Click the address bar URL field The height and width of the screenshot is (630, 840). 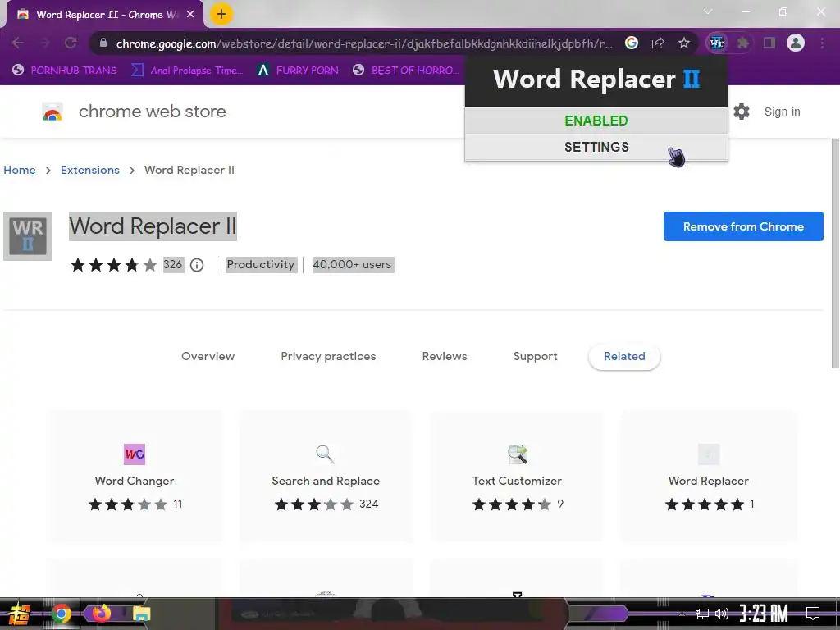363,43
